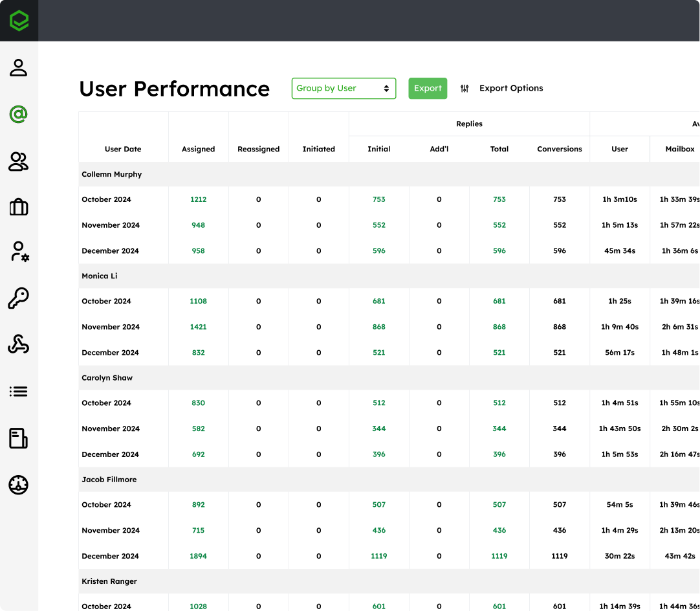Click user average time 56m 17s
Screen dimensions: 700x611
tap(620, 353)
